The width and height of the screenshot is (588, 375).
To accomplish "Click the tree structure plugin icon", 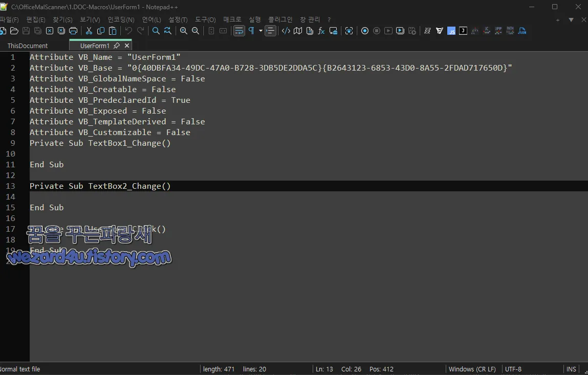I will [x=475, y=31].
